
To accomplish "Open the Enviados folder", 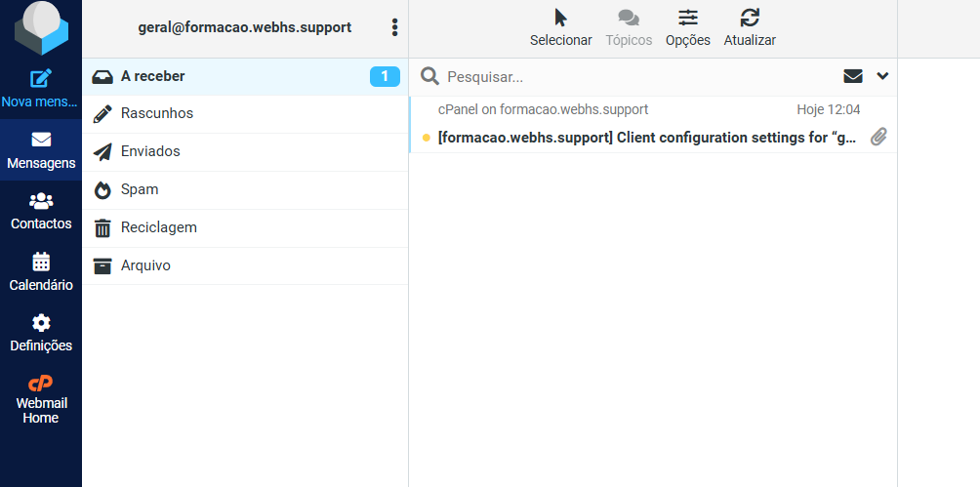I will [x=150, y=151].
